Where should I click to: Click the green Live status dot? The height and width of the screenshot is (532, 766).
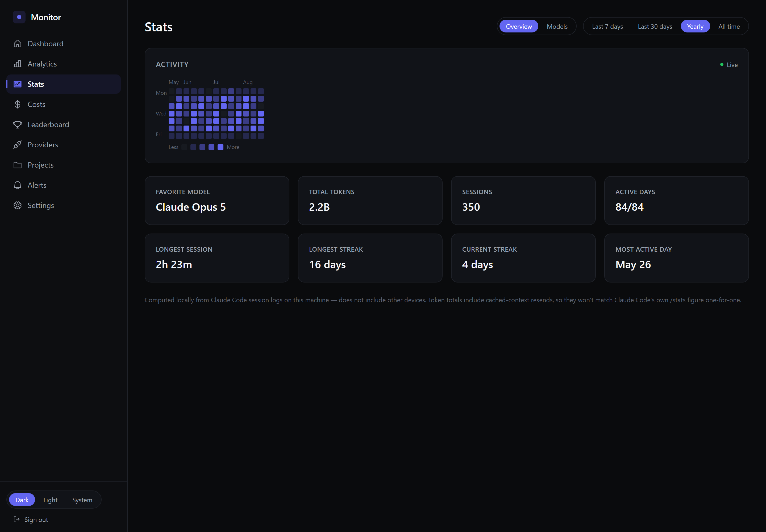point(722,65)
